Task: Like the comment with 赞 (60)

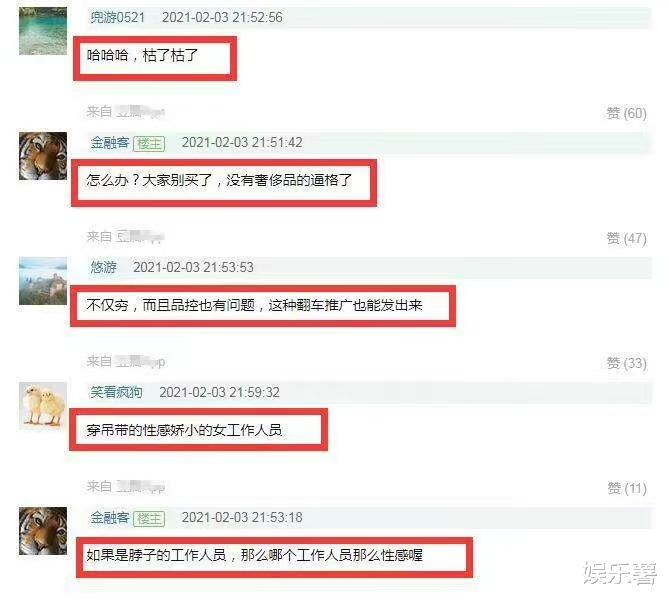Action: [x=626, y=113]
